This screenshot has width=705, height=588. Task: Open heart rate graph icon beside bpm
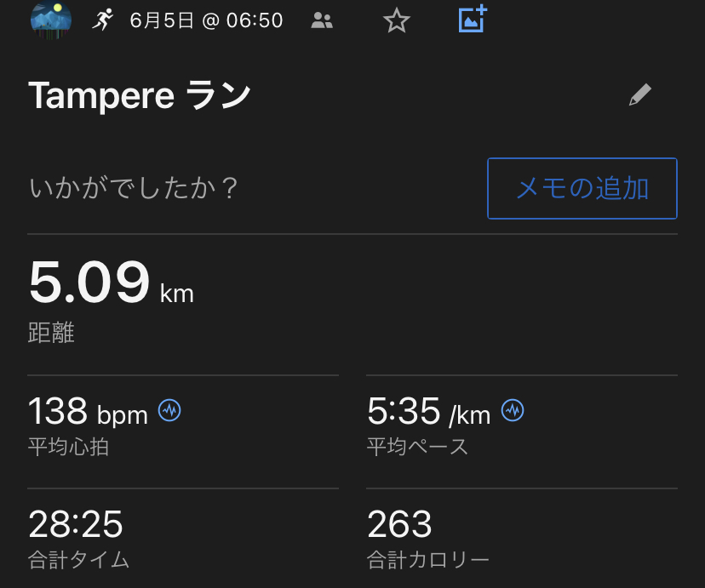coord(169,411)
